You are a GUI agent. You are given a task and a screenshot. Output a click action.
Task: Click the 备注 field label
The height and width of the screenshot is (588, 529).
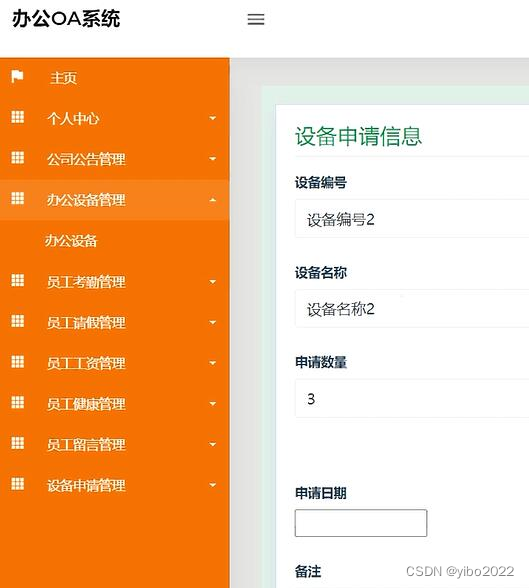308,572
